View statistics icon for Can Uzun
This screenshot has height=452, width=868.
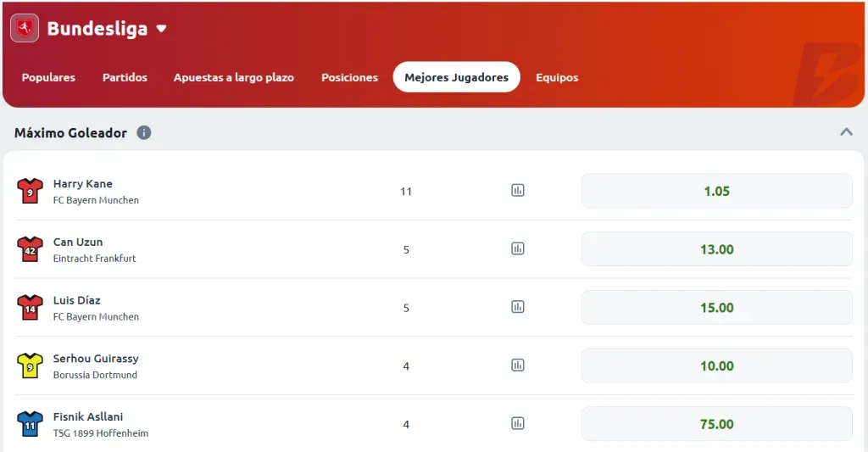click(x=518, y=248)
